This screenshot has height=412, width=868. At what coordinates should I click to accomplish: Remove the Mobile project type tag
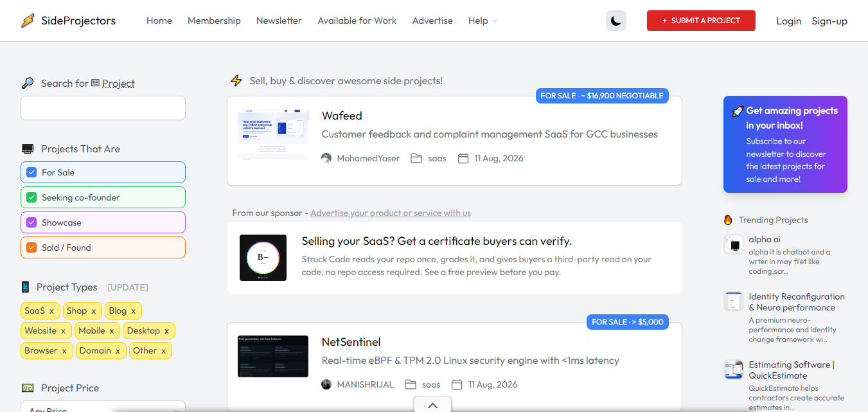click(112, 331)
